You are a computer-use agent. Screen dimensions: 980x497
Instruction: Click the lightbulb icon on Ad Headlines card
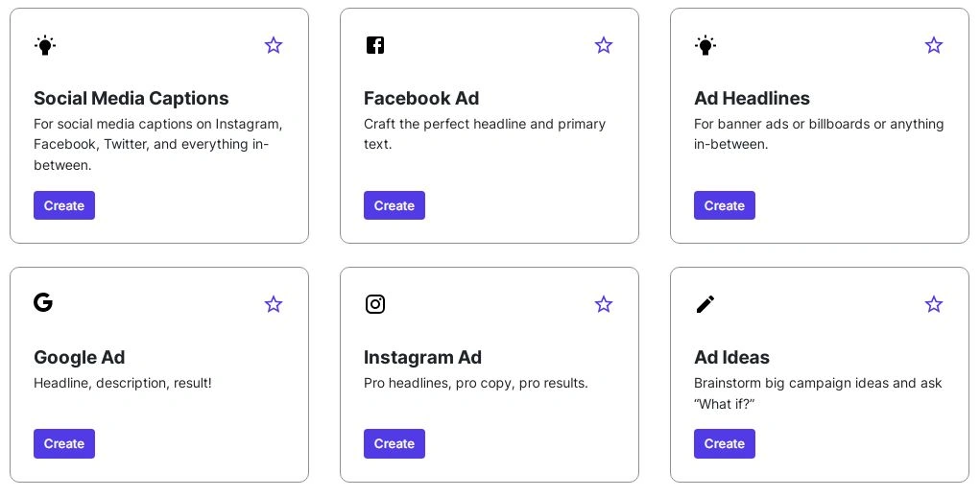coord(705,45)
